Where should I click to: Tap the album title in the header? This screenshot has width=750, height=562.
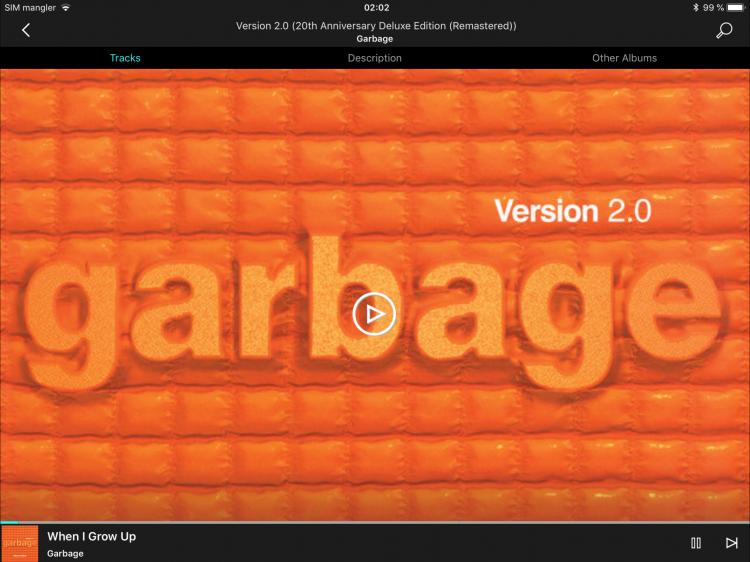pos(376,26)
